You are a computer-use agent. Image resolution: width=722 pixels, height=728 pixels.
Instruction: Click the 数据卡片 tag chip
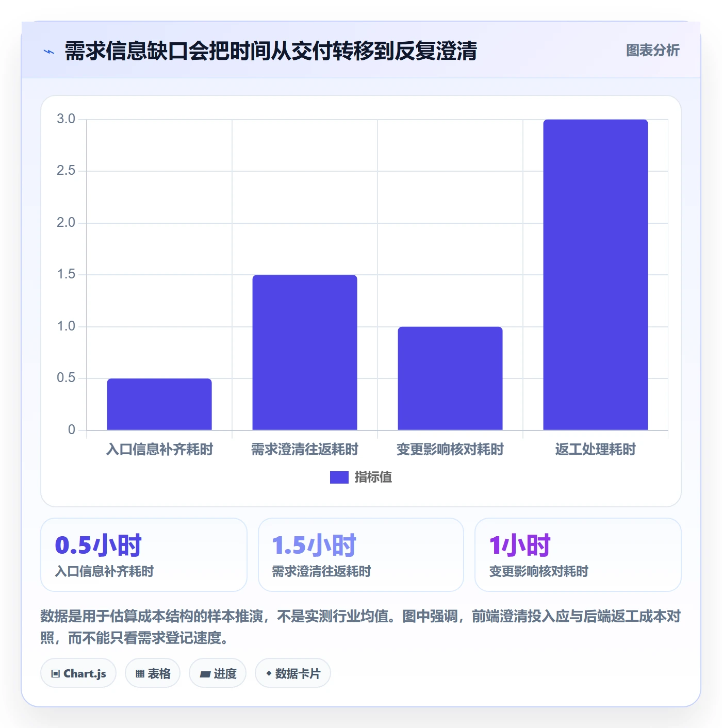coord(293,673)
